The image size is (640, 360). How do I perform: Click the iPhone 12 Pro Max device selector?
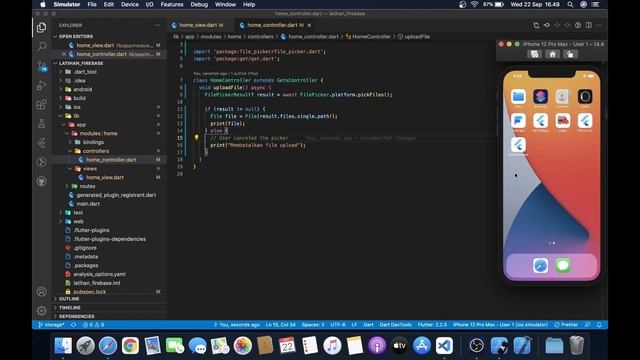click(x=500, y=325)
